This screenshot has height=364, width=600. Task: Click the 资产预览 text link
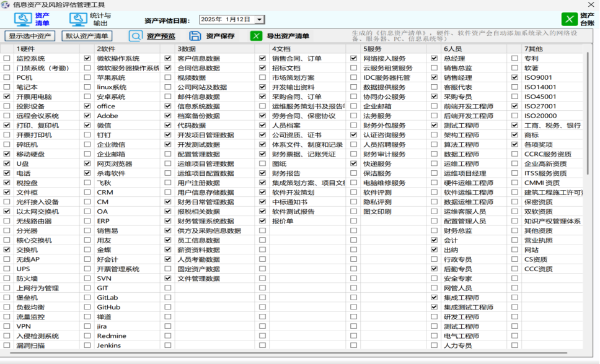tap(161, 36)
